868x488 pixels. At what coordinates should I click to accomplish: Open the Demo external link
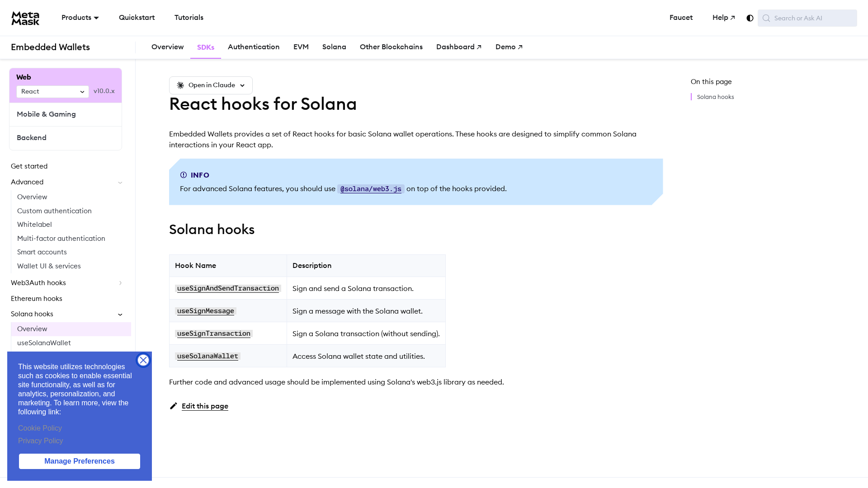pyautogui.click(x=509, y=47)
